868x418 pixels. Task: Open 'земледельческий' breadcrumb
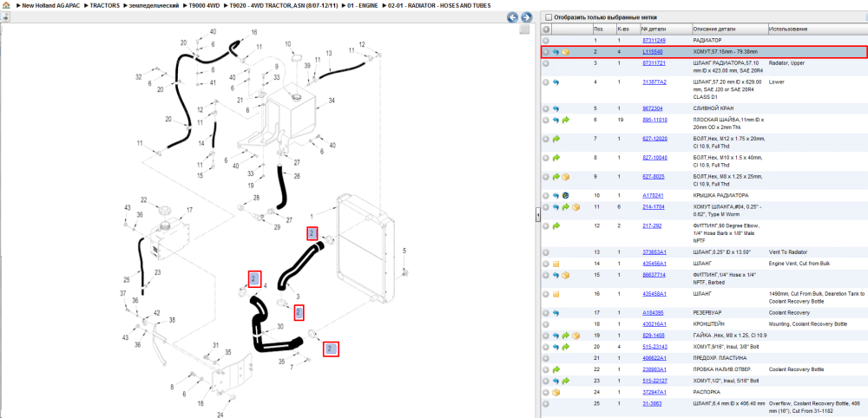154,5
